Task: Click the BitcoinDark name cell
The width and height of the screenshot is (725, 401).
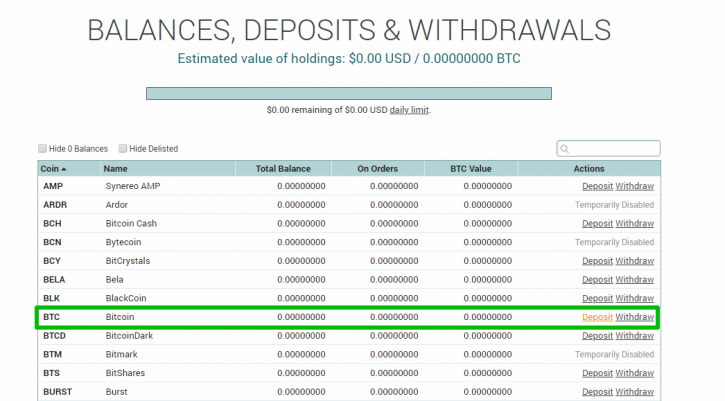Action: pos(129,336)
